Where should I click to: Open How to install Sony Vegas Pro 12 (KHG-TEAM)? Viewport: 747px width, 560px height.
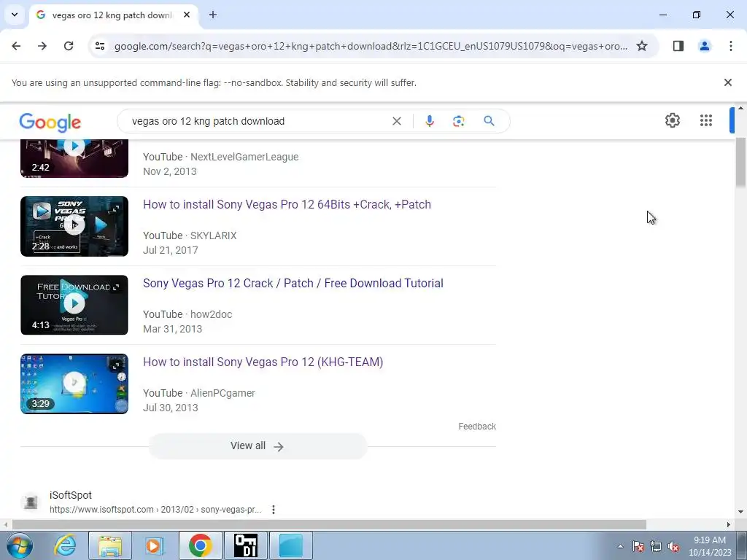(x=263, y=362)
